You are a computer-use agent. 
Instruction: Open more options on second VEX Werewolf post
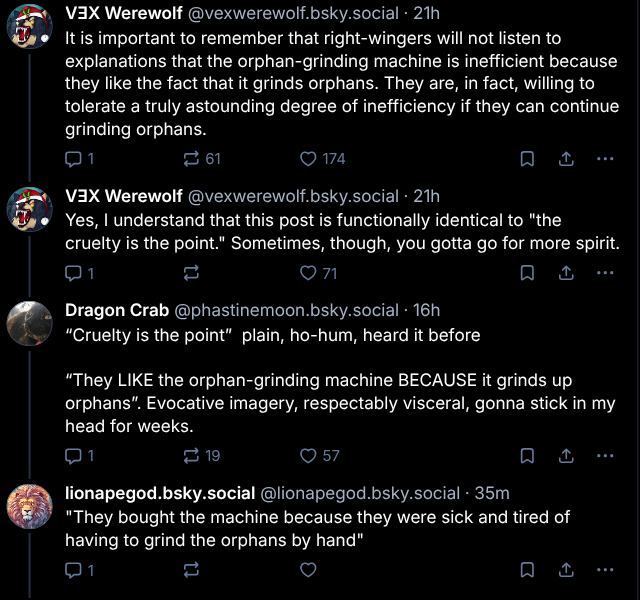(604, 273)
